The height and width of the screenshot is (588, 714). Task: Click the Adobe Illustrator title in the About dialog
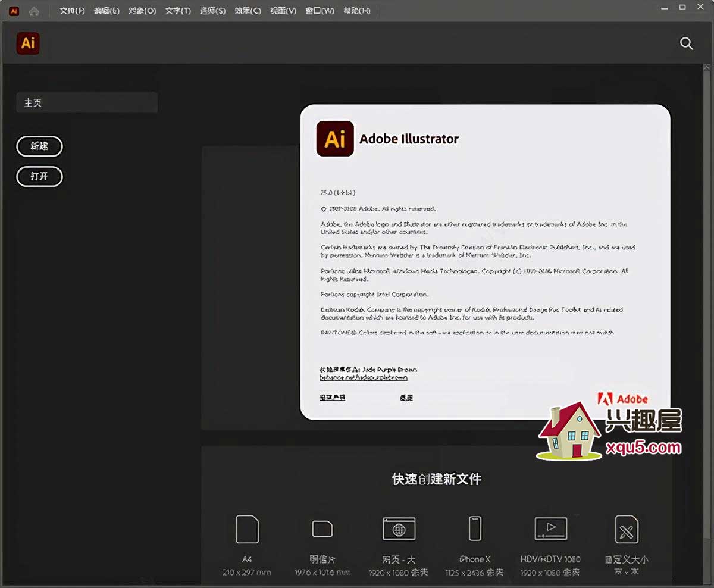pyautogui.click(x=409, y=139)
